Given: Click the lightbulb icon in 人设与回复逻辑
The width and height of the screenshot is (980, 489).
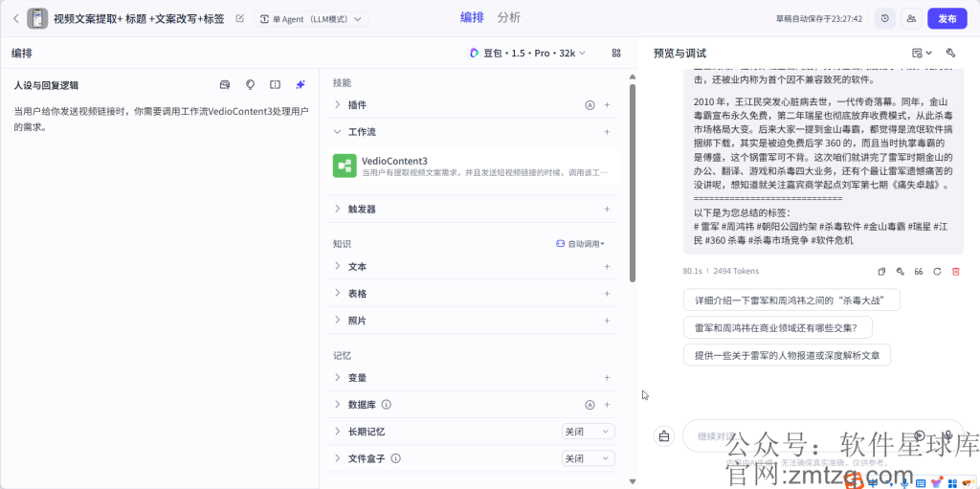Looking at the screenshot, I should [250, 85].
